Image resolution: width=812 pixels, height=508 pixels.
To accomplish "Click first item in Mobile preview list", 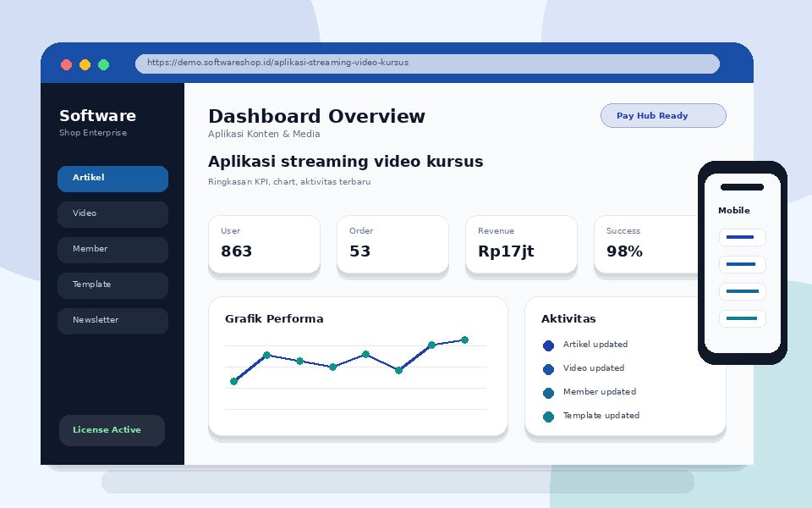I will pos(742,237).
